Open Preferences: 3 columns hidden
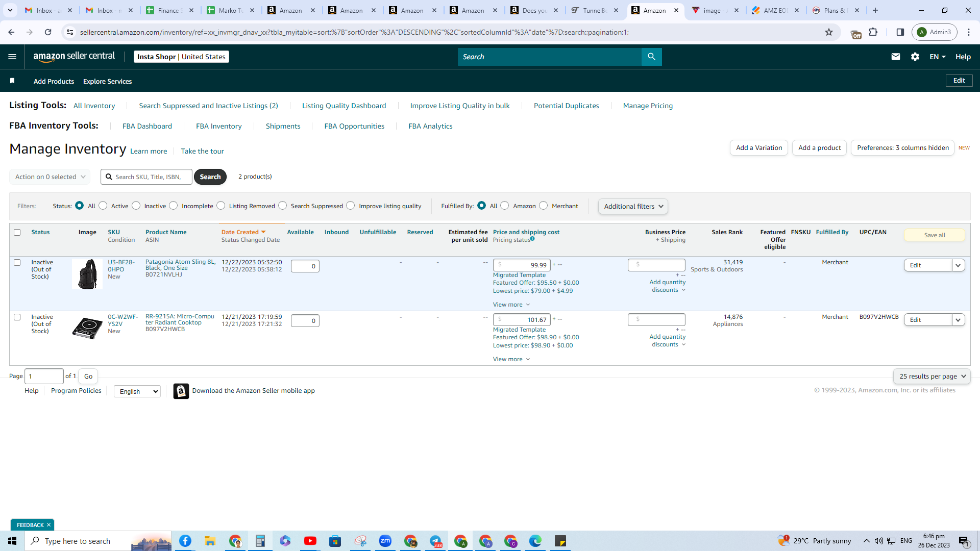The height and width of the screenshot is (551, 980). 902,148
